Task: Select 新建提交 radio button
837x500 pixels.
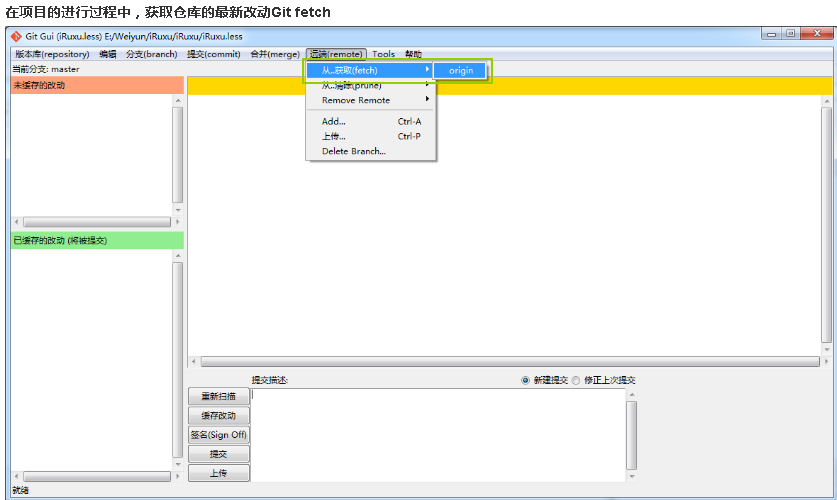Action: [x=525, y=380]
